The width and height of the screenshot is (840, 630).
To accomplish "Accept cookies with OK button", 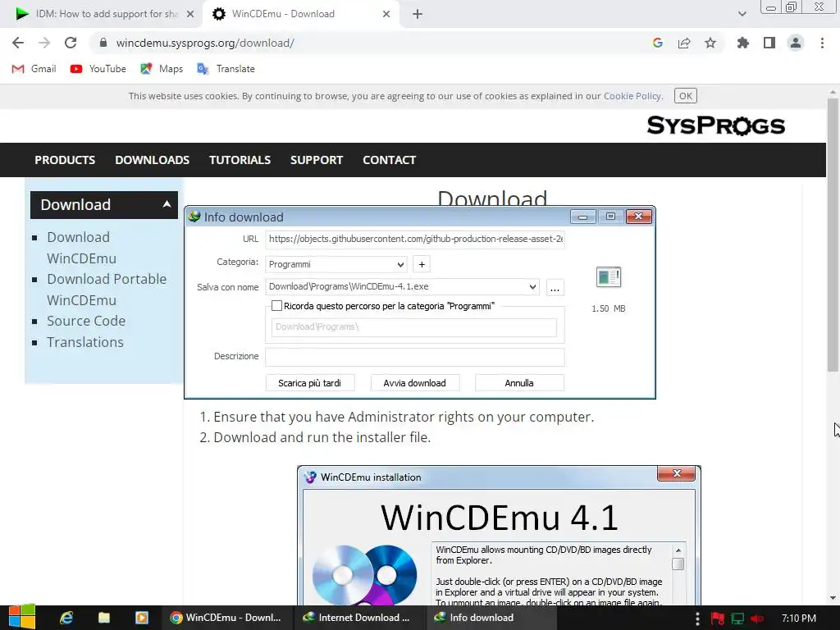I will click(x=685, y=96).
